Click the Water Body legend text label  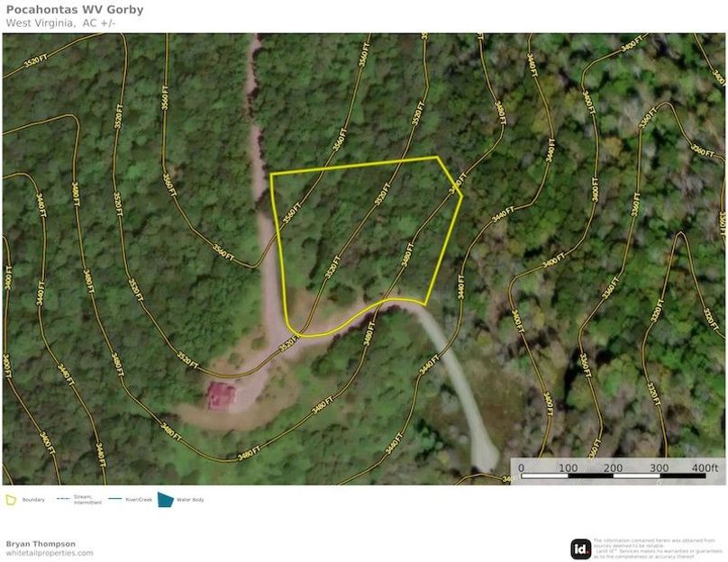(190, 500)
